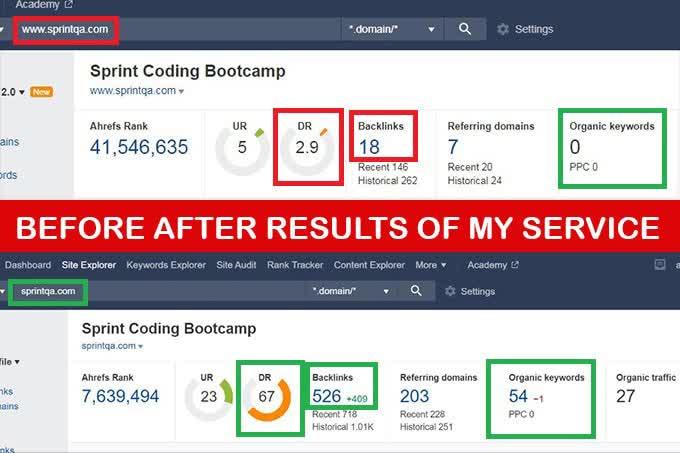Open *.domain/* mode dropdown in bottom search bar
Screen dimensions: 680x453
point(350,291)
